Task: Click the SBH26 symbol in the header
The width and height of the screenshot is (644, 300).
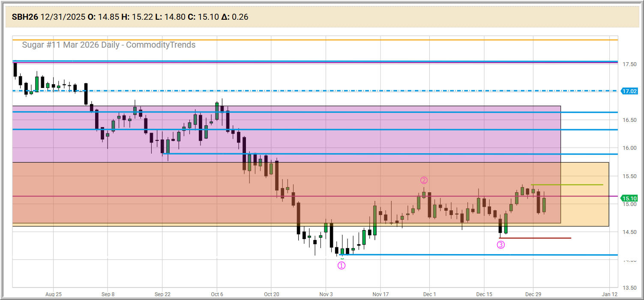Action: click(25, 17)
